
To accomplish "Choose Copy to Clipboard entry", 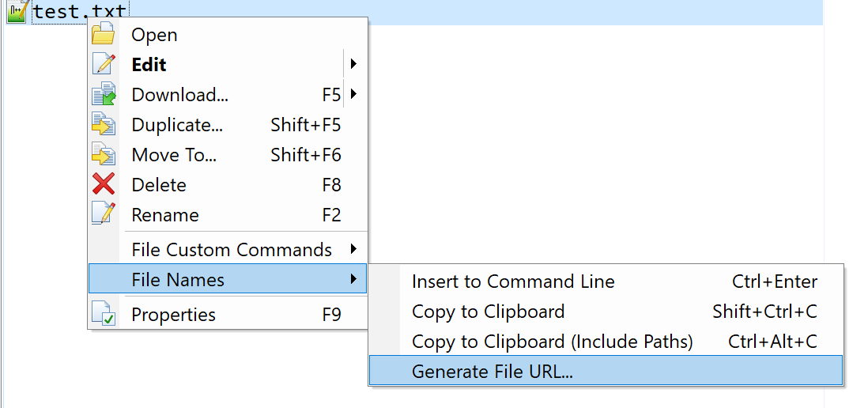I will (x=606, y=311).
